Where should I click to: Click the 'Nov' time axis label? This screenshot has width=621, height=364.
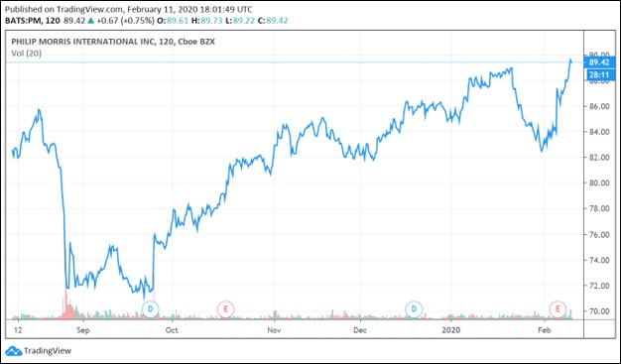(x=274, y=330)
